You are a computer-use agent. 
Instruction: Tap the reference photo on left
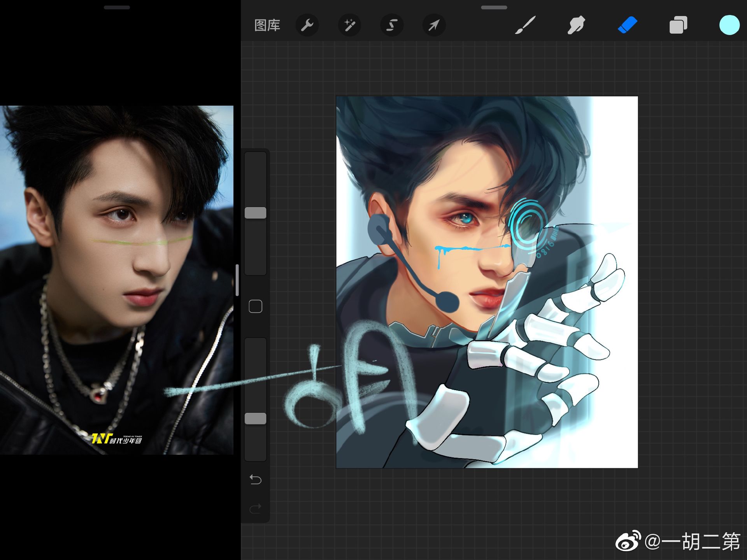tap(117, 280)
